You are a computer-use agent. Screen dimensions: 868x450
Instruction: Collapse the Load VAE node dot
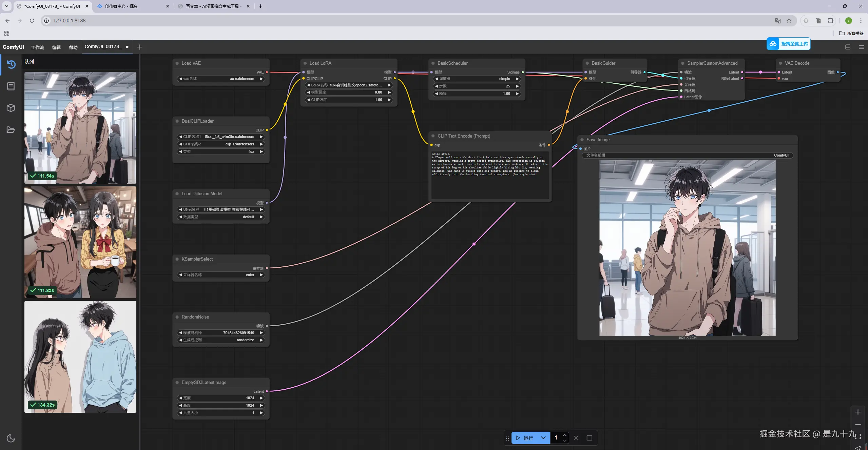[x=177, y=63]
